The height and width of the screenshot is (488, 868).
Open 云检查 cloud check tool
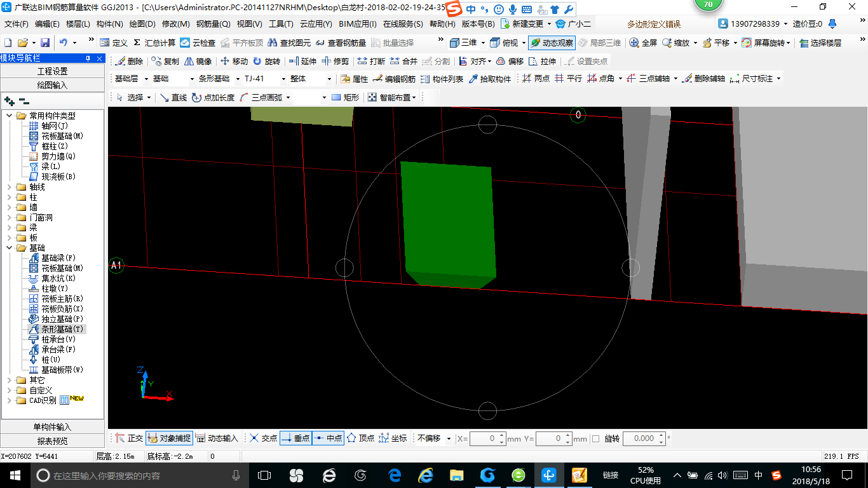tap(198, 43)
